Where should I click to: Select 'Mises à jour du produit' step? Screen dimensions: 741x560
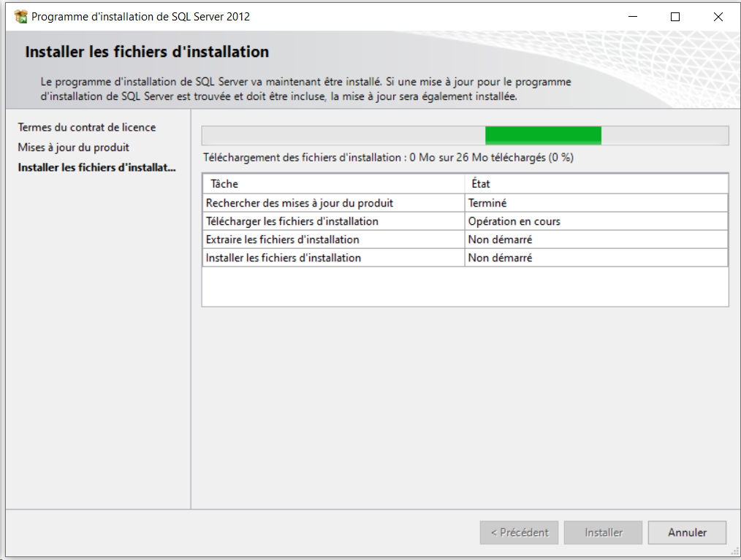click(x=73, y=147)
